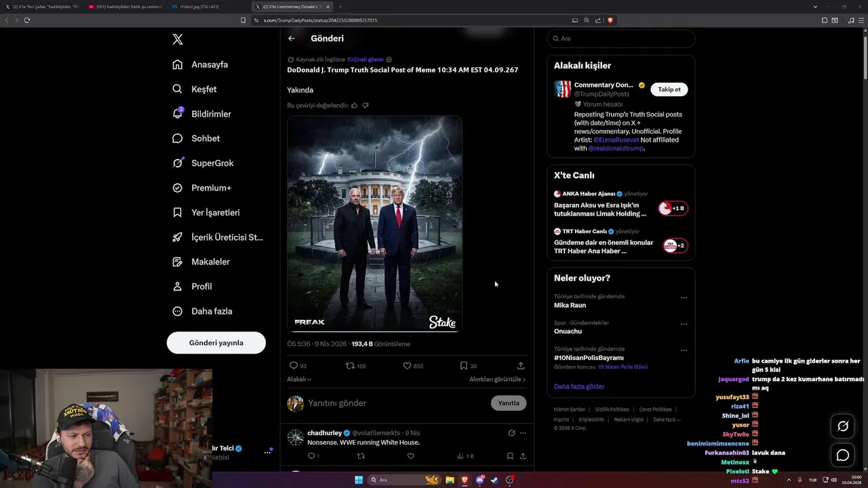The height and width of the screenshot is (488, 868).
Task: Open the Sohbet chat section
Action: pos(196,138)
